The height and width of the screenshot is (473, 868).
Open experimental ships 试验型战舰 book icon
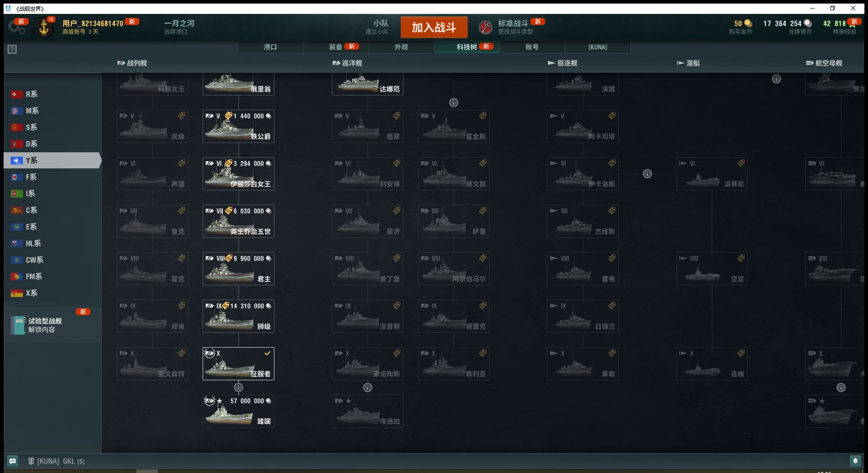18,325
